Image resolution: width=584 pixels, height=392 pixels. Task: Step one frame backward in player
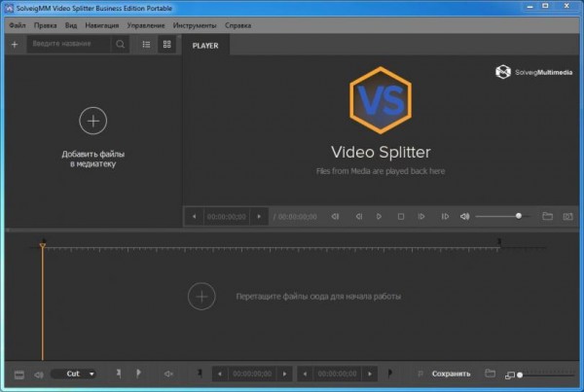[x=358, y=216]
